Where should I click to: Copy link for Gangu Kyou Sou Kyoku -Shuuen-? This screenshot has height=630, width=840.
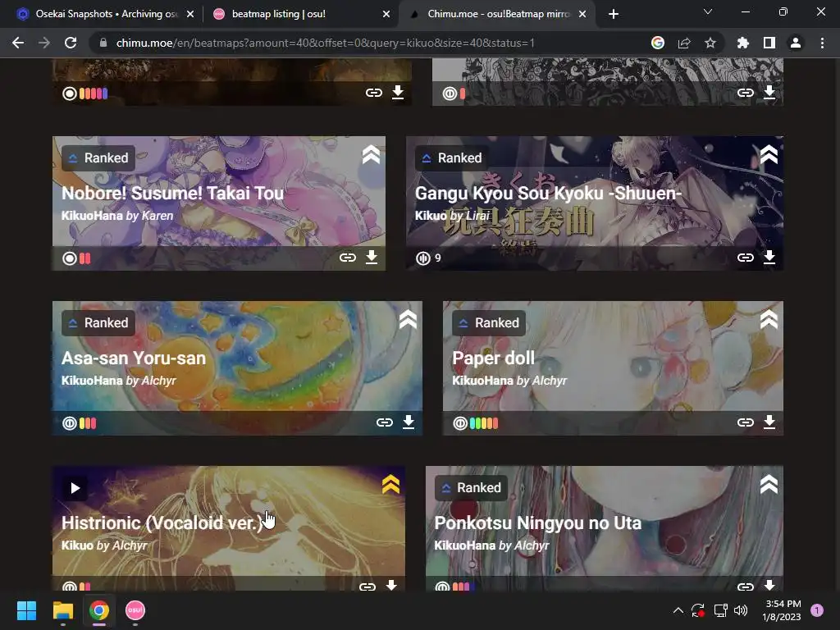pos(745,258)
